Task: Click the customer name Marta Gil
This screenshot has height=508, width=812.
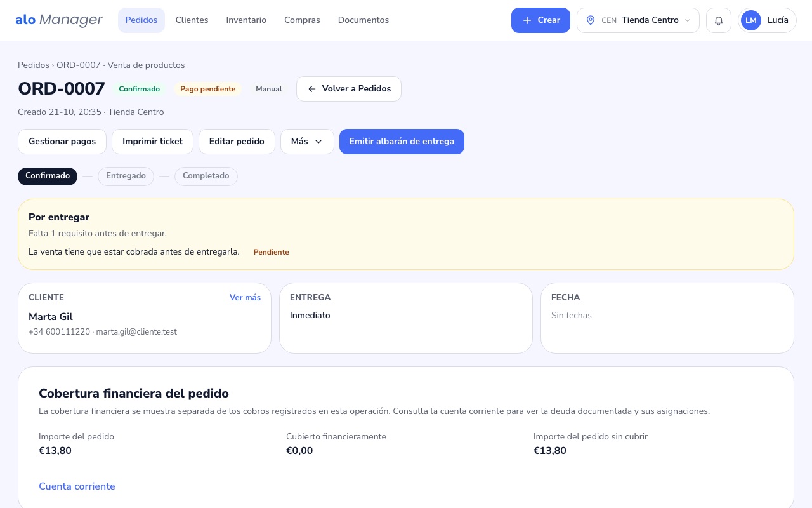Action: click(51, 317)
